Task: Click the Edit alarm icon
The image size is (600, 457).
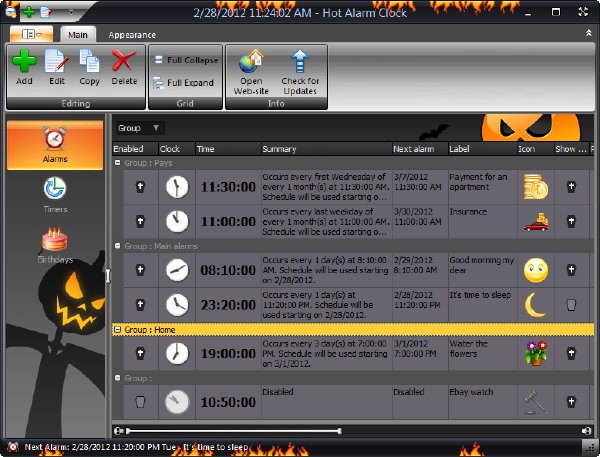Action: point(57,61)
